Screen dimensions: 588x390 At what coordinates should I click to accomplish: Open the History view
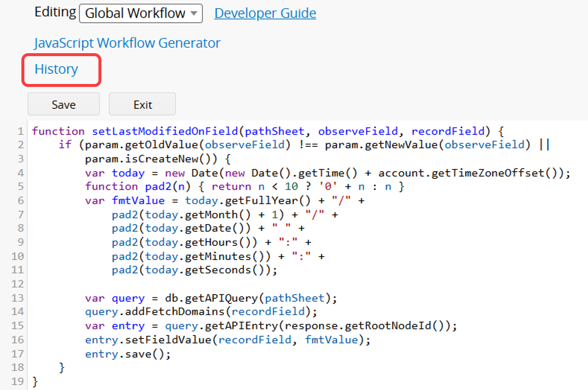coord(56,69)
